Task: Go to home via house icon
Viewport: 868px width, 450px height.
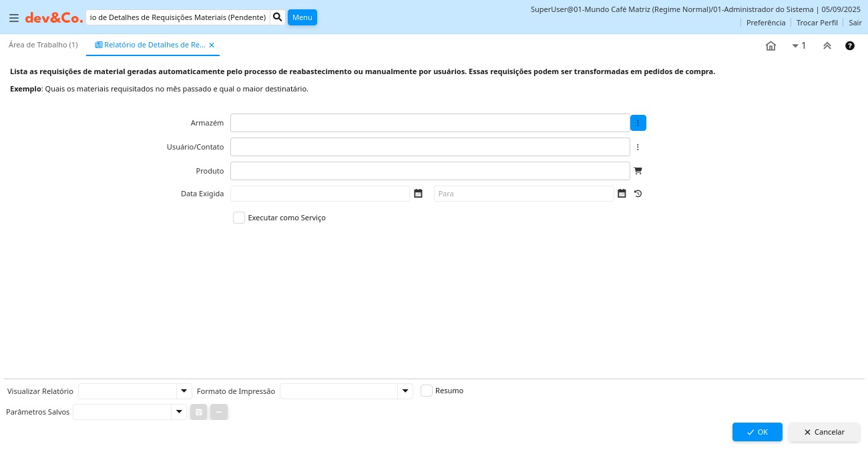Action: point(771,45)
